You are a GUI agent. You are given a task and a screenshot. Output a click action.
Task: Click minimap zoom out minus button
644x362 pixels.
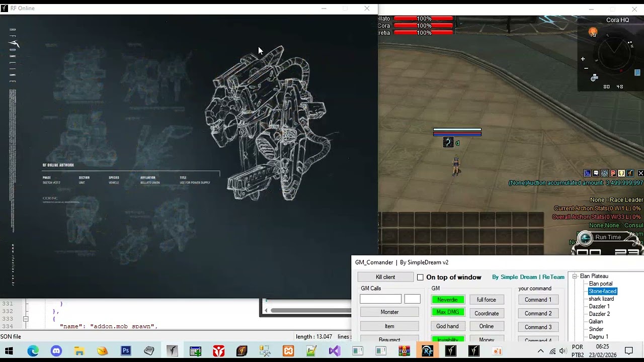coord(586,68)
